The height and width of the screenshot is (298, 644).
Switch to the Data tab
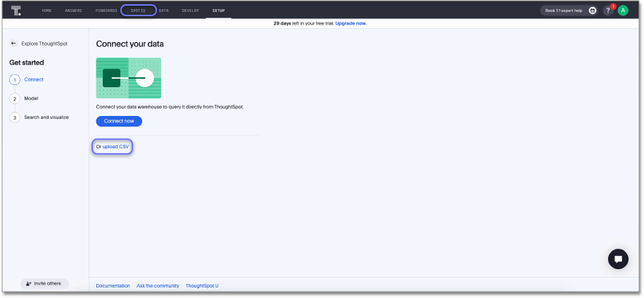click(x=163, y=11)
